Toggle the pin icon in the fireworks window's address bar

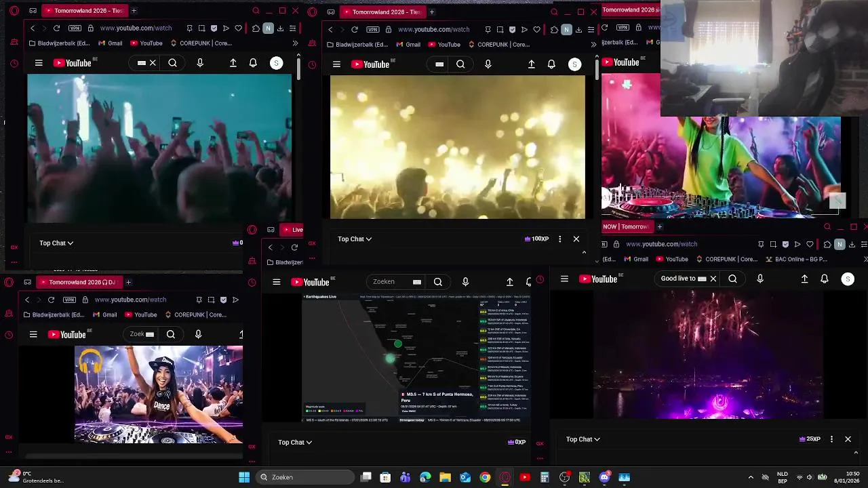(x=761, y=244)
